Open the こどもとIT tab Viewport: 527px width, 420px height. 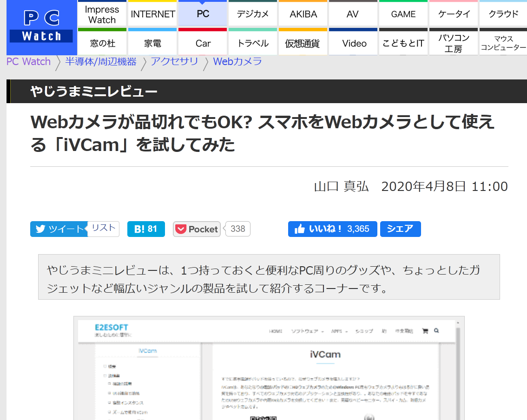403,42
